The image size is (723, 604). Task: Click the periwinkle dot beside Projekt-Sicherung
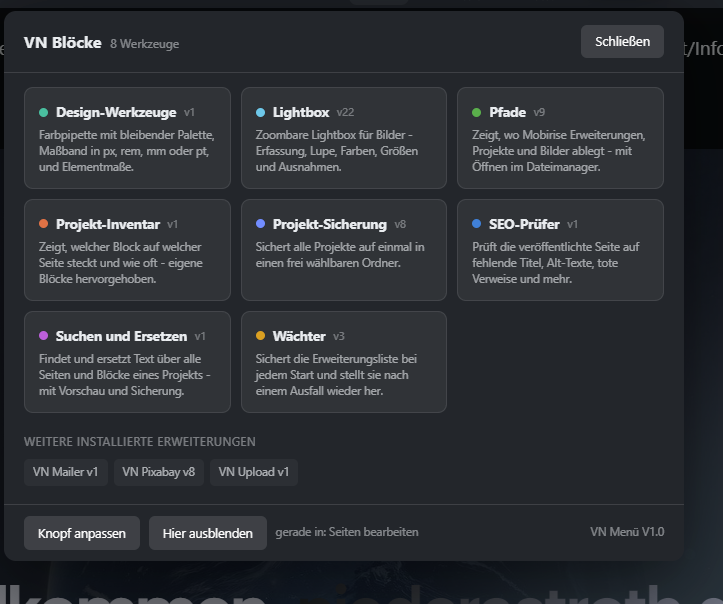[261, 224]
